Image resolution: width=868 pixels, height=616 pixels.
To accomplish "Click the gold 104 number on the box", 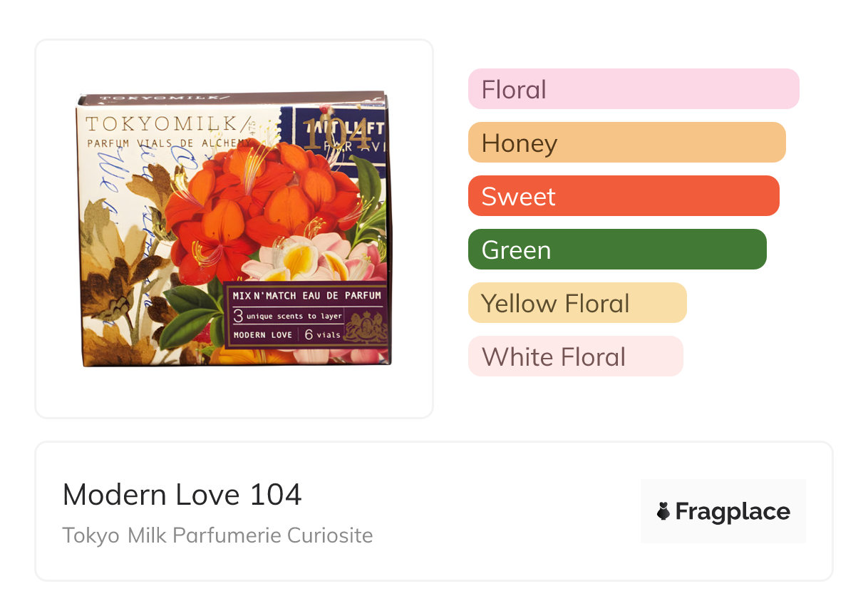I will pos(336,133).
